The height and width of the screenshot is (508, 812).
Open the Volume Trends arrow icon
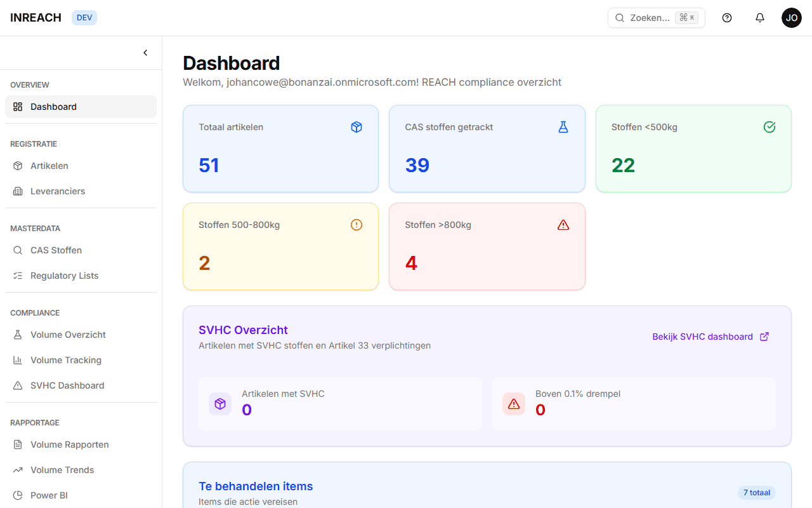18,470
